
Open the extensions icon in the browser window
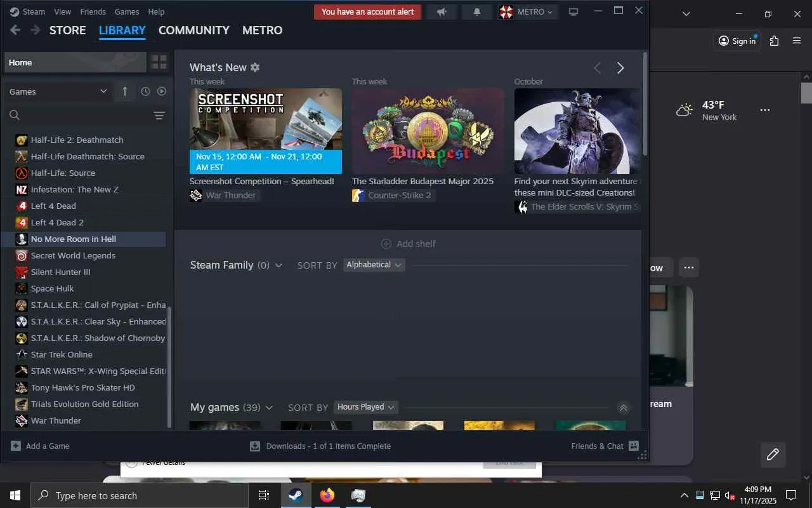tap(774, 41)
